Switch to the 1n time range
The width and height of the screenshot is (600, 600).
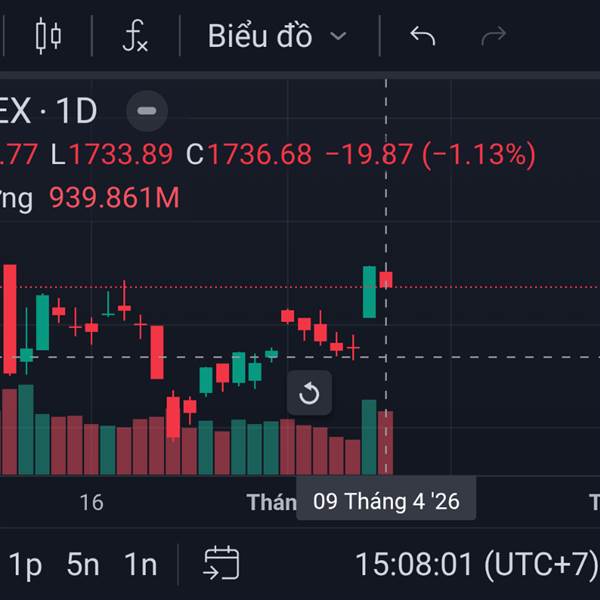[141, 564]
